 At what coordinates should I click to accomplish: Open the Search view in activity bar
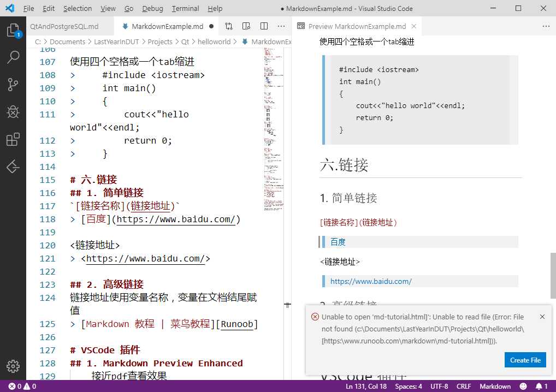(x=13, y=57)
